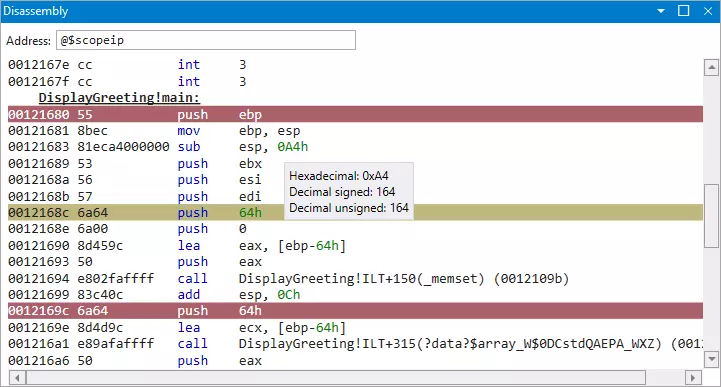Select address 00121693 push eax line
Screen dimensions: 721x387
(x=355, y=262)
